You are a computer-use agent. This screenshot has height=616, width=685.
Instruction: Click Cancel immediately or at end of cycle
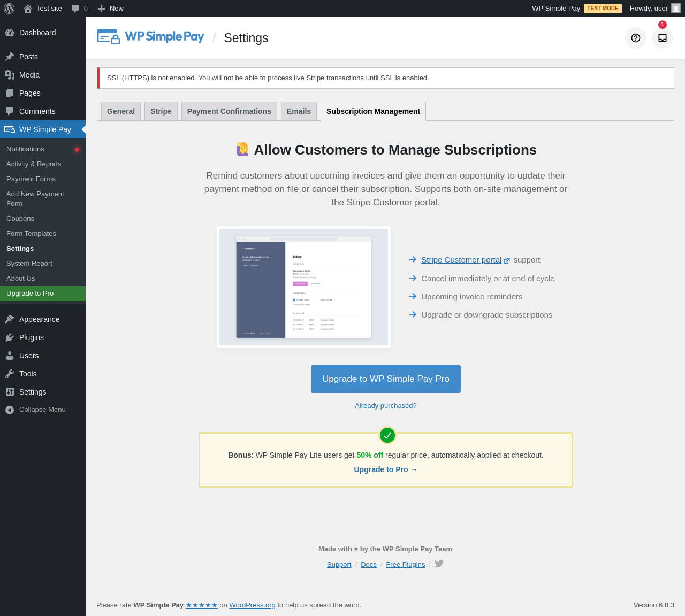(x=488, y=279)
